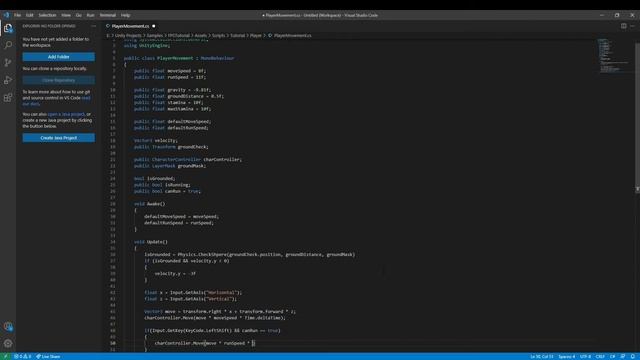The width and height of the screenshot is (640, 360).
Task: Open Tutorial folder in breadcrumb
Action: click(x=238, y=36)
